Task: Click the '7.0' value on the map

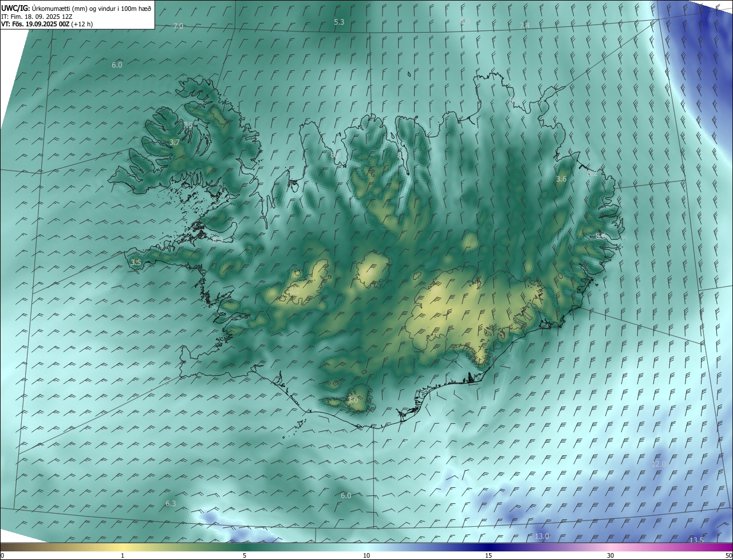Action: [178, 26]
